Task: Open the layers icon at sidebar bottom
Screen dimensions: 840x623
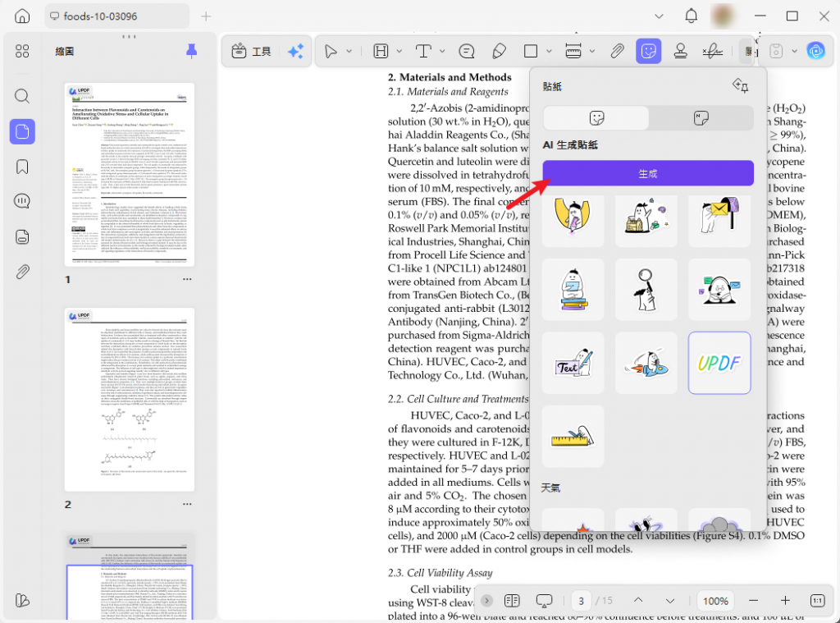Action: coord(22,601)
